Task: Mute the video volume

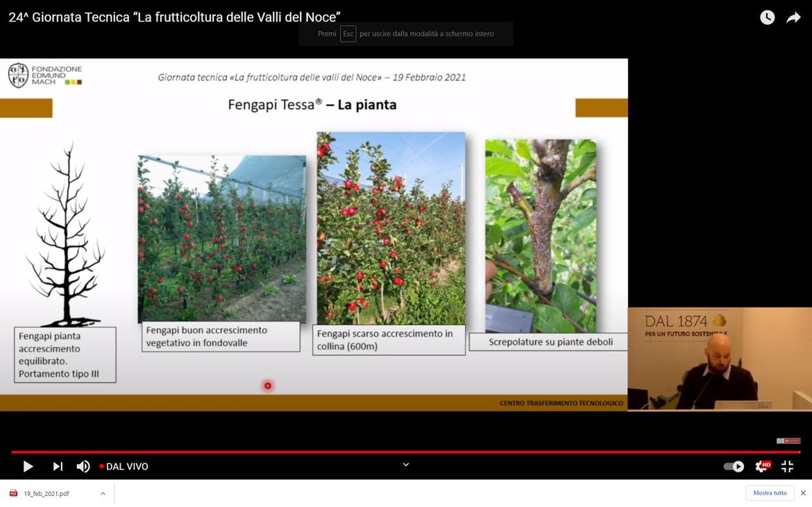Action: (x=83, y=467)
